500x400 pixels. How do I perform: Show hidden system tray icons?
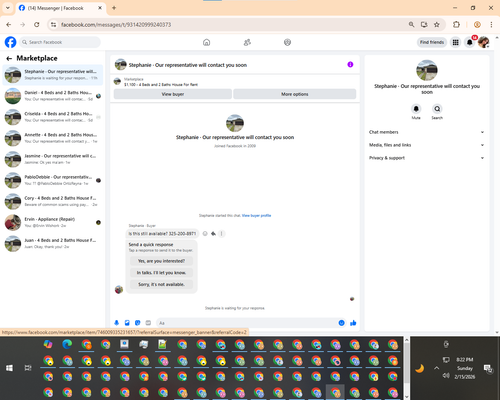[x=437, y=368]
